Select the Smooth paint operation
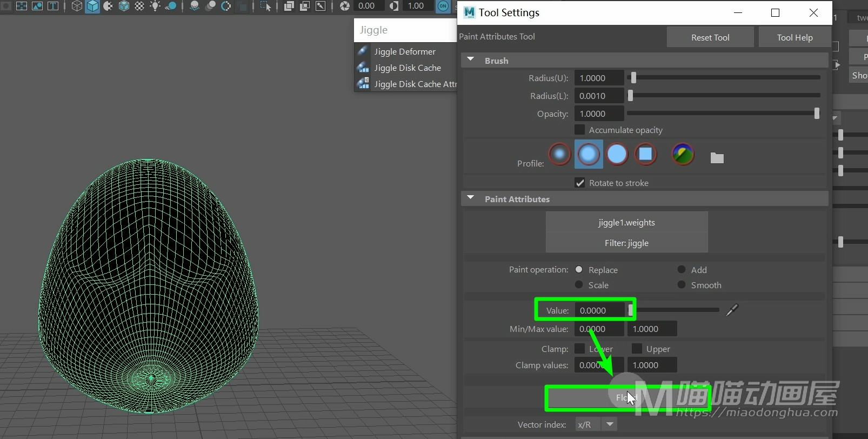Image resolution: width=868 pixels, height=439 pixels. coord(682,285)
